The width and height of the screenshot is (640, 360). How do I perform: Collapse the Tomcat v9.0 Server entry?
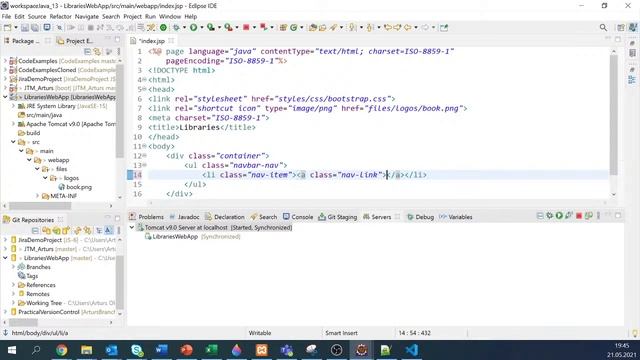click(132, 227)
